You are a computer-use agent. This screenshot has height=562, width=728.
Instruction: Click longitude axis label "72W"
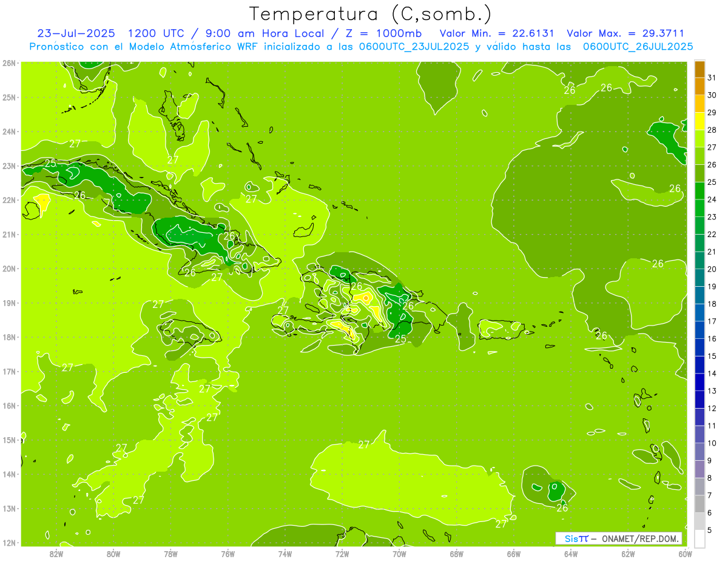342,554
